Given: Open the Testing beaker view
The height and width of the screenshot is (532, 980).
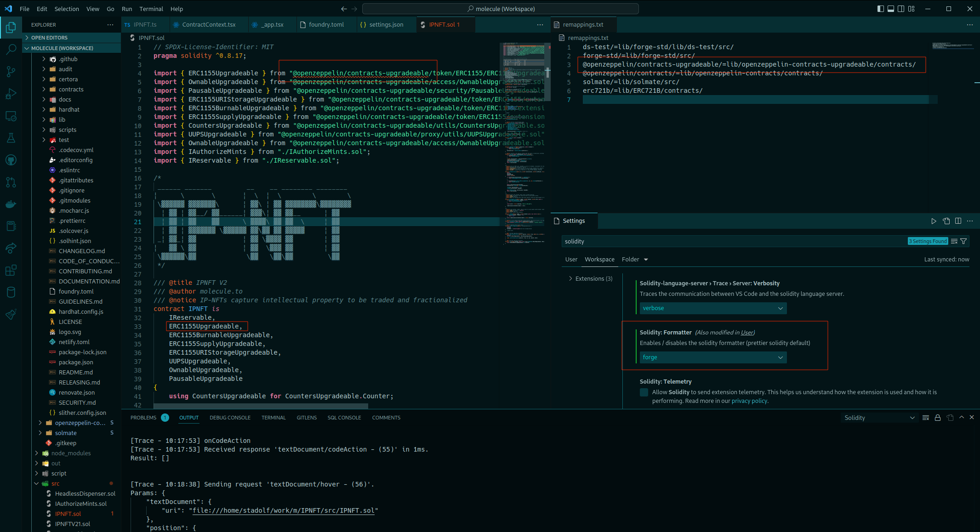Looking at the screenshot, I should click(x=11, y=137).
